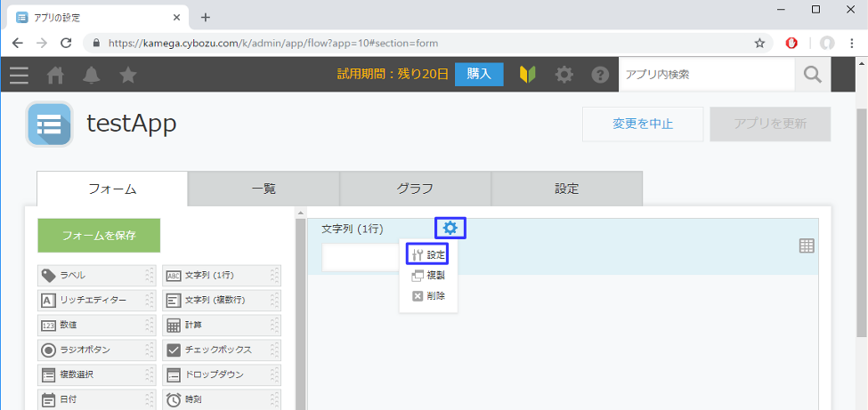This screenshot has width=868, height=410.
Task: Open the hamburger main menu
Action: (x=19, y=75)
